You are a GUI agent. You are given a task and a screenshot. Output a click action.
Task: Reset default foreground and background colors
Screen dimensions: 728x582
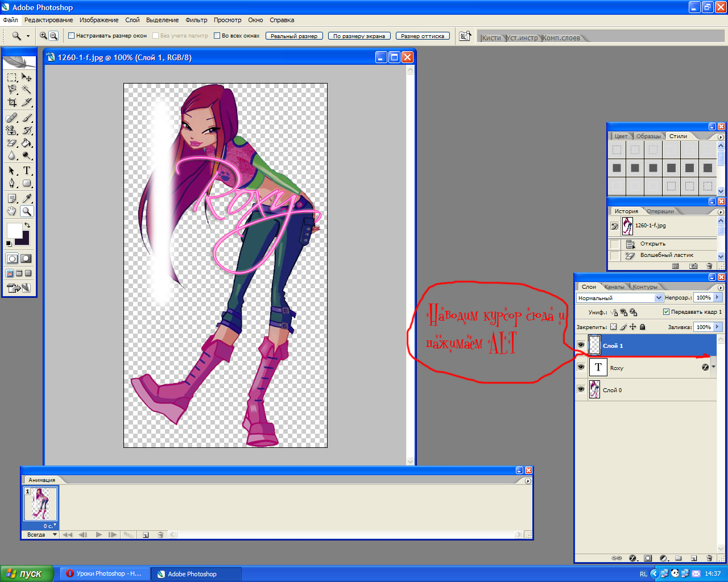point(9,243)
